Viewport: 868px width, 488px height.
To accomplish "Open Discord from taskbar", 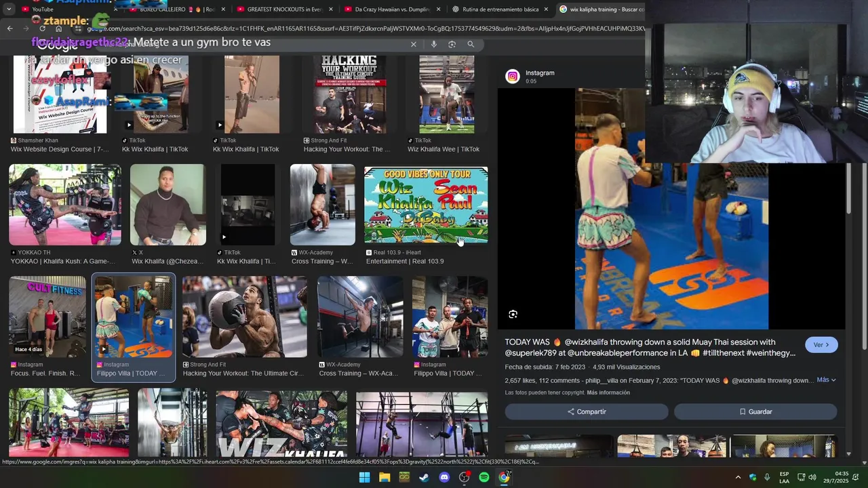I will coord(444,477).
